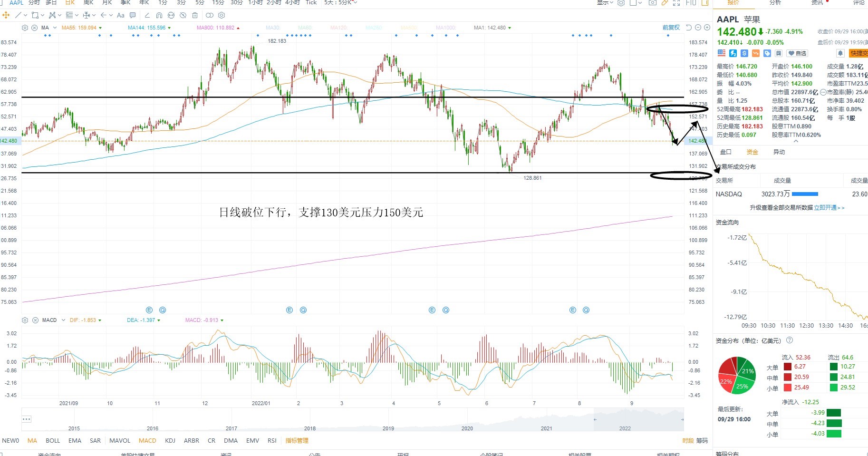Open the ellipsis button on timeline overview
The image size is (868, 456).
[27, 419]
